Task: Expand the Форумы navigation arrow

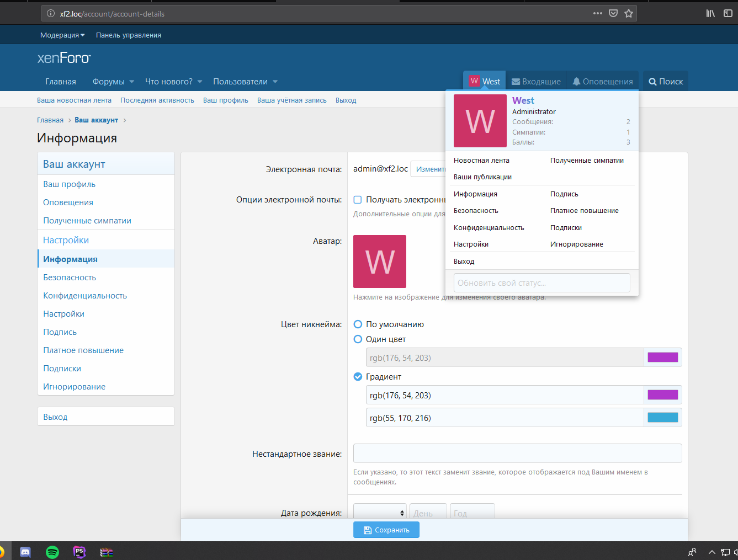Action: coord(132,82)
